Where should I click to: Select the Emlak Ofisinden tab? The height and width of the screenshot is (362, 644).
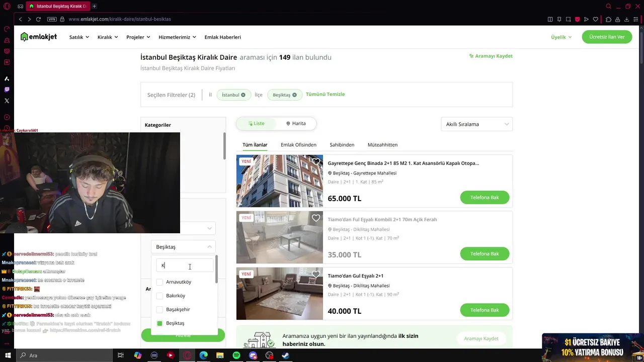(298, 145)
